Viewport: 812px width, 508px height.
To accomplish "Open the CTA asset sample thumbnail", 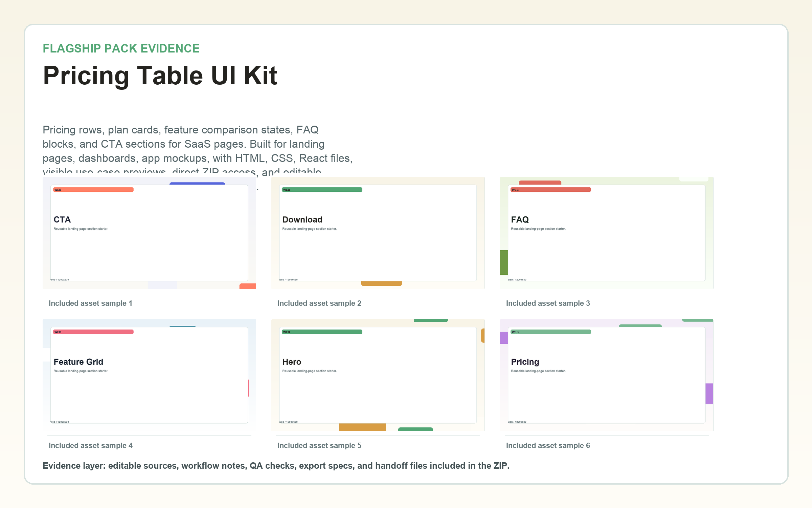I will click(x=149, y=233).
